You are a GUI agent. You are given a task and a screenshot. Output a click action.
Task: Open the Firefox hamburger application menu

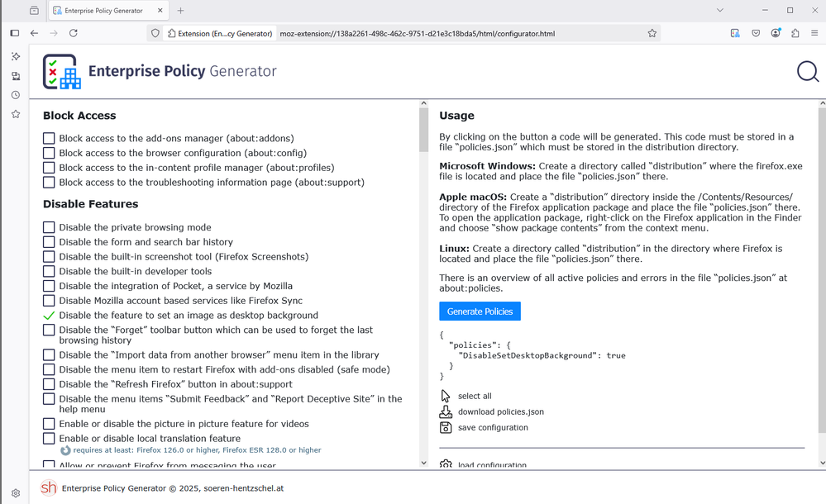pyautogui.click(x=814, y=33)
